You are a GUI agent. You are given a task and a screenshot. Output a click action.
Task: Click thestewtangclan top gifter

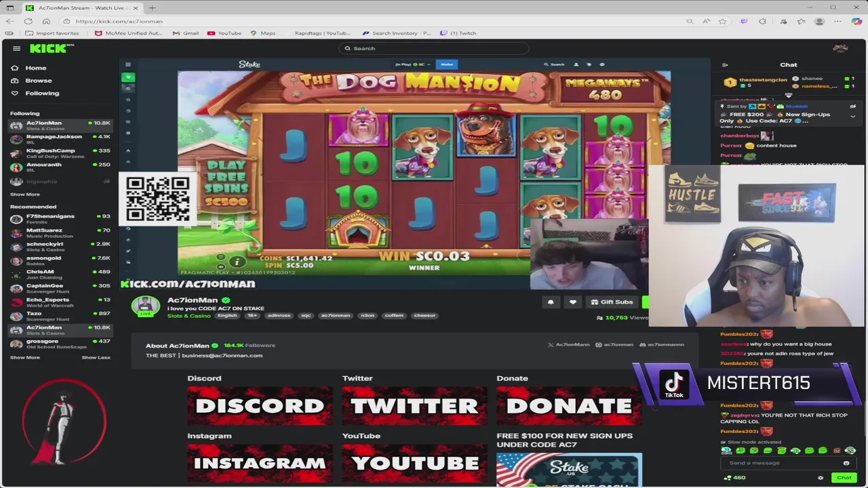(x=757, y=81)
